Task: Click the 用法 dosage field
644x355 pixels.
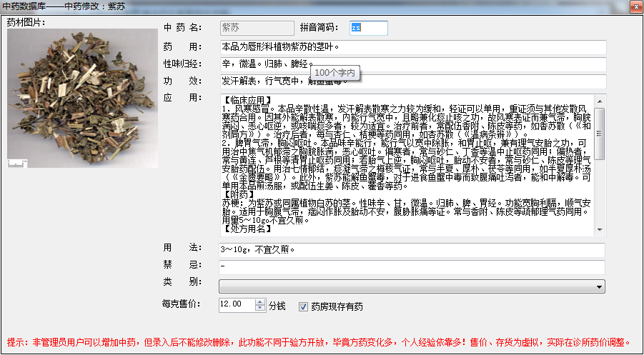Action: [412, 250]
